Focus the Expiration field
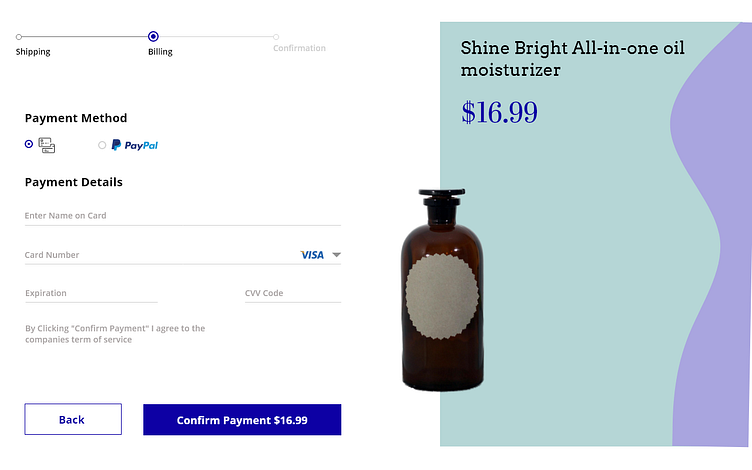 [x=91, y=293]
